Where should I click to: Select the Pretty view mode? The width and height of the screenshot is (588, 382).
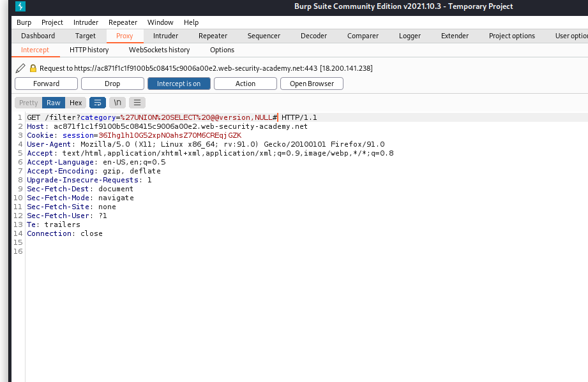(29, 103)
